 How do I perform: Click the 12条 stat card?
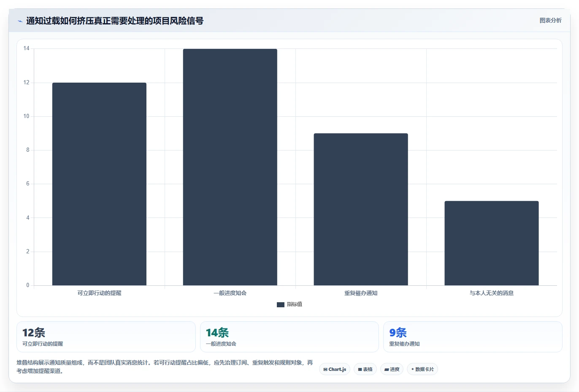(x=106, y=337)
